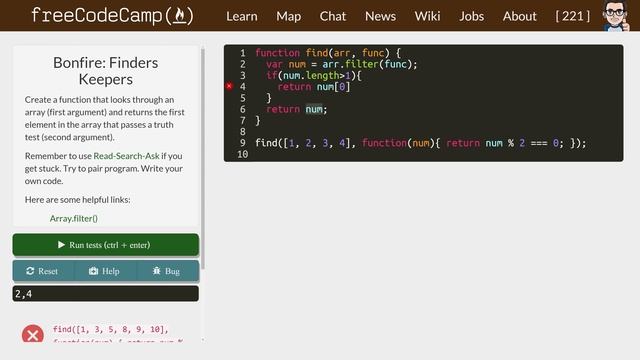Open the News navigation link

[380, 16]
